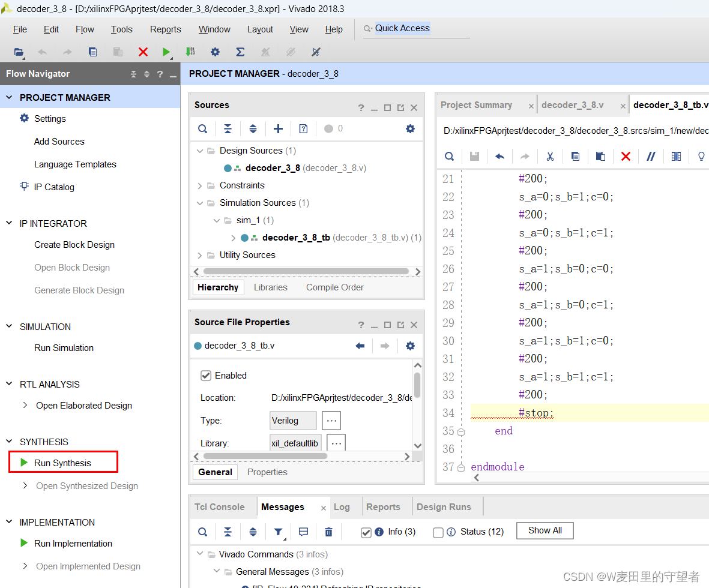Collapse PROJECT MANAGER section
This screenshot has height=588, width=709.
click(9, 97)
